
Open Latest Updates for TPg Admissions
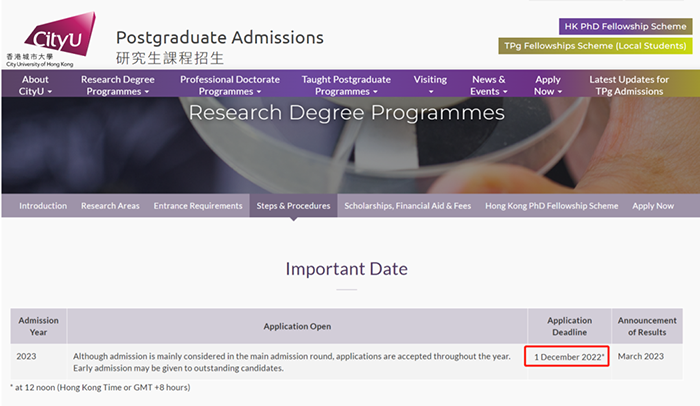[x=629, y=86]
